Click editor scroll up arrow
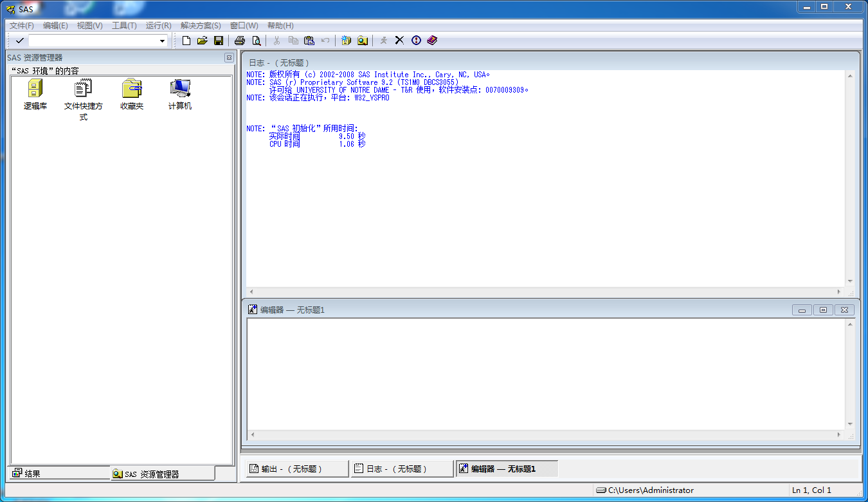Image resolution: width=868 pixels, height=502 pixels. (x=850, y=325)
